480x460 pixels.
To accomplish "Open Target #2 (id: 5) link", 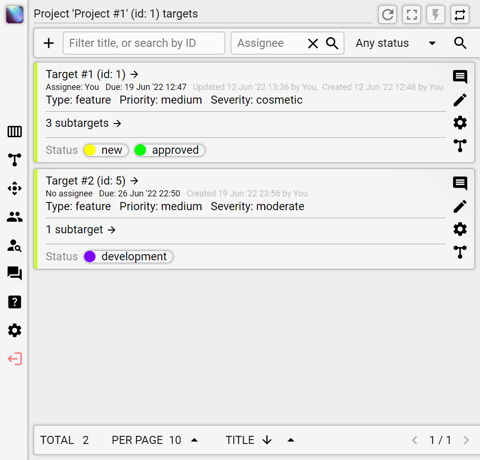I will (92, 181).
